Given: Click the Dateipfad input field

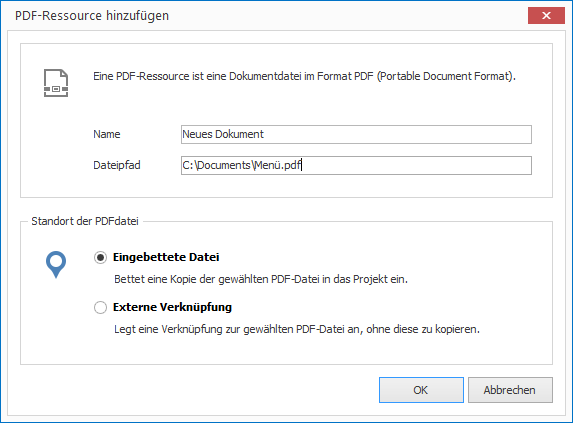Looking at the screenshot, I should [x=356, y=165].
